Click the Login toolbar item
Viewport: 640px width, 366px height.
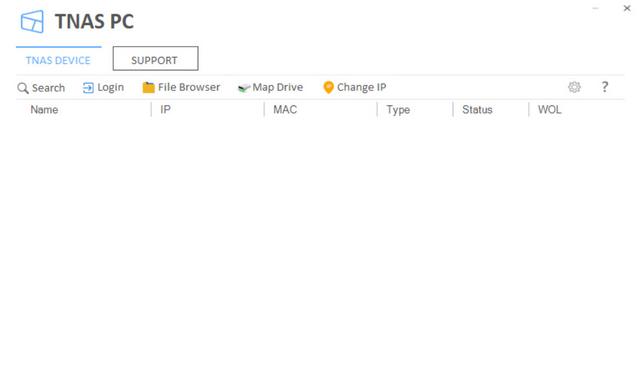(x=103, y=87)
